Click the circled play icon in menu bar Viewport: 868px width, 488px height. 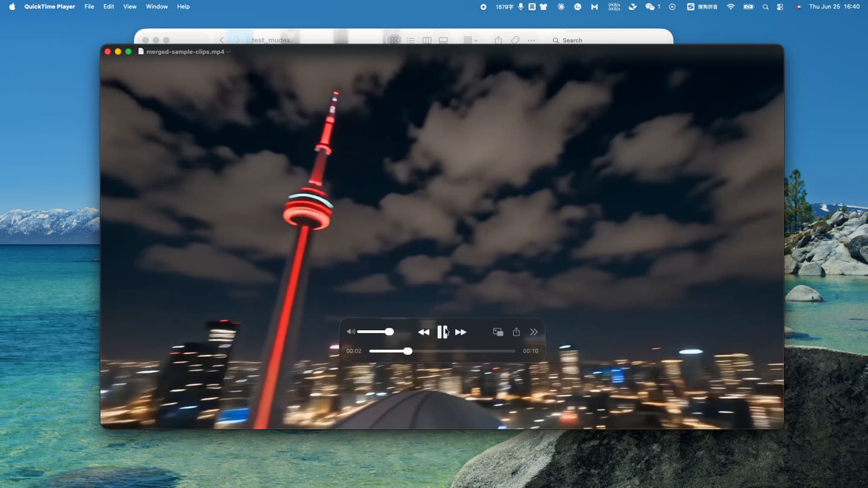(x=672, y=7)
